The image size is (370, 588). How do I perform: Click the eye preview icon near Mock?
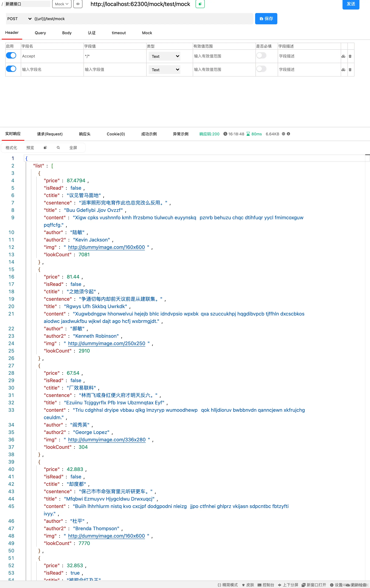78,4
